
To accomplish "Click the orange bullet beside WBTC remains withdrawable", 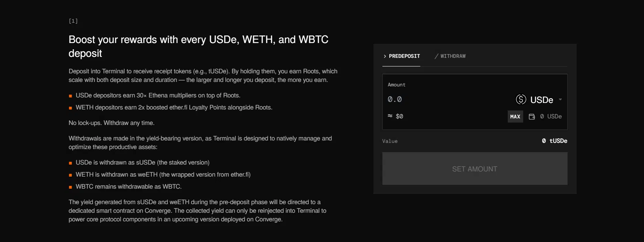I will pos(71,187).
